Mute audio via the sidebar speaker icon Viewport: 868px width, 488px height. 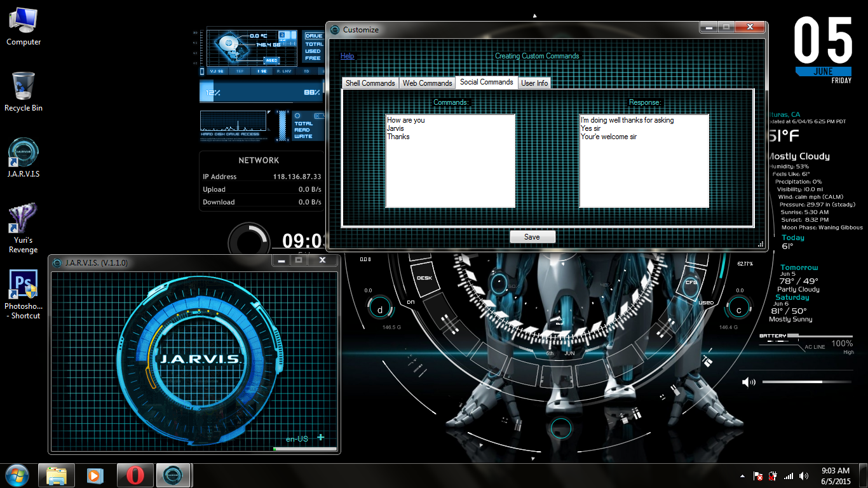point(749,382)
